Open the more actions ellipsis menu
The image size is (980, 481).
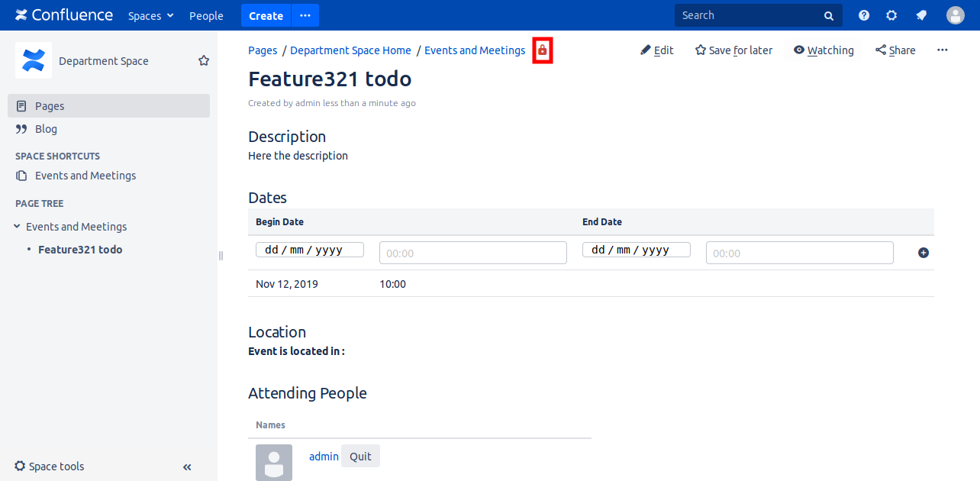pos(942,50)
